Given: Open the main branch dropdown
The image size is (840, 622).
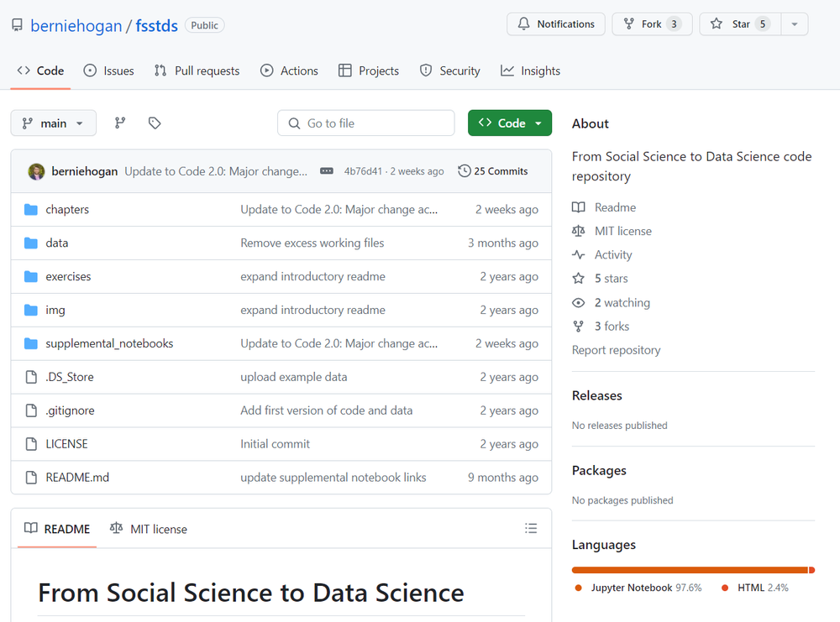Looking at the screenshot, I should click(54, 123).
